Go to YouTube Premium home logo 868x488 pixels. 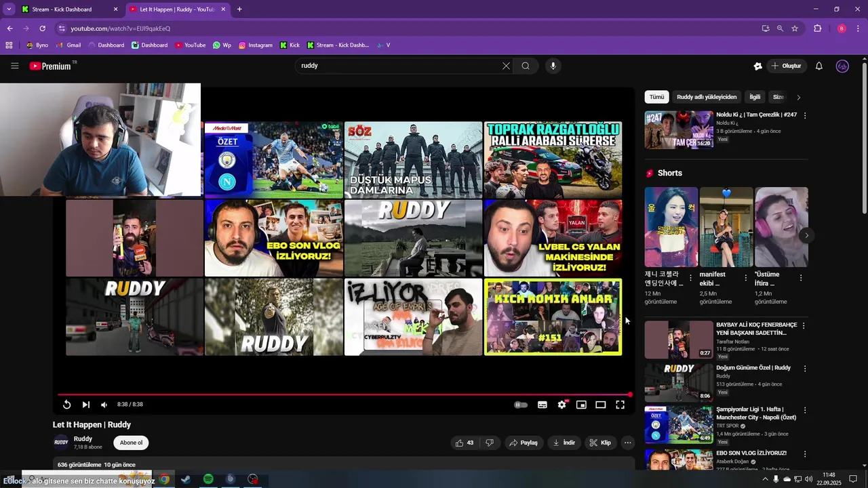click(52, 66)
